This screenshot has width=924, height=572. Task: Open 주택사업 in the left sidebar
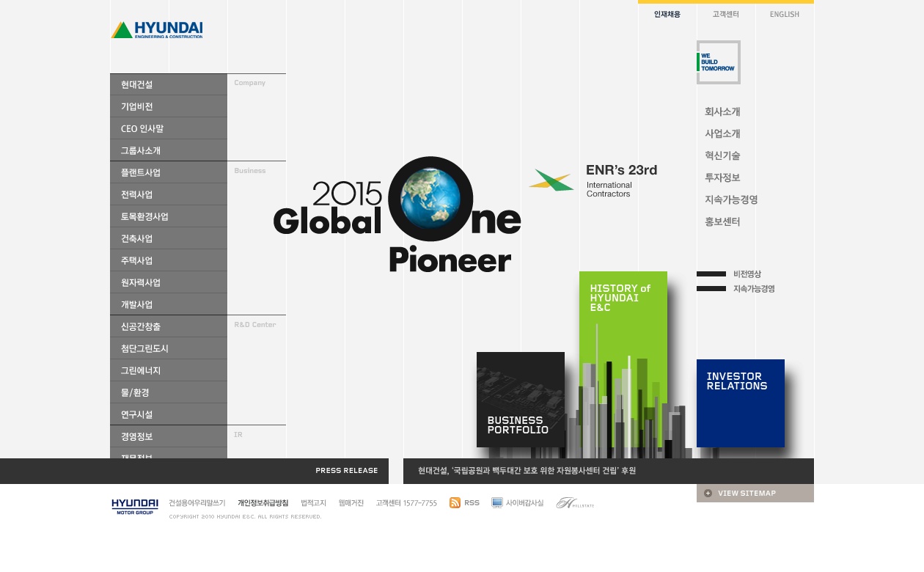click(169, 260)
